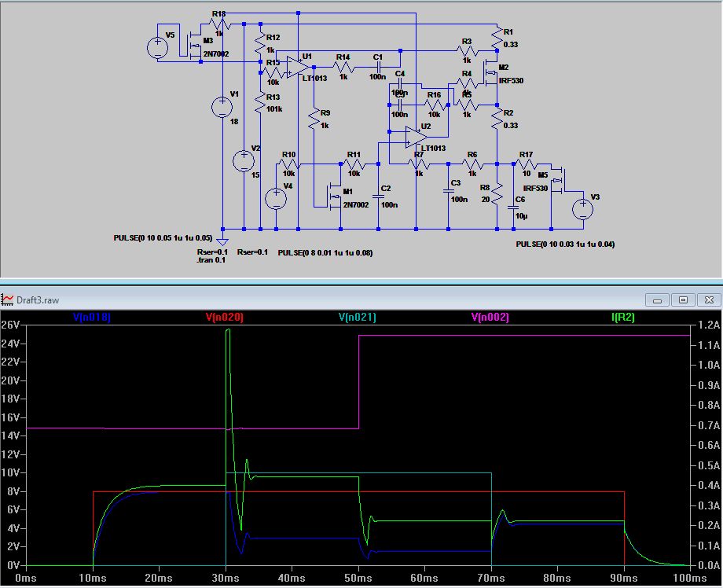Screen dimensions: 723x588
Task: Select the U1 LT1013 op-amp symbol
Action: (299, 68)
